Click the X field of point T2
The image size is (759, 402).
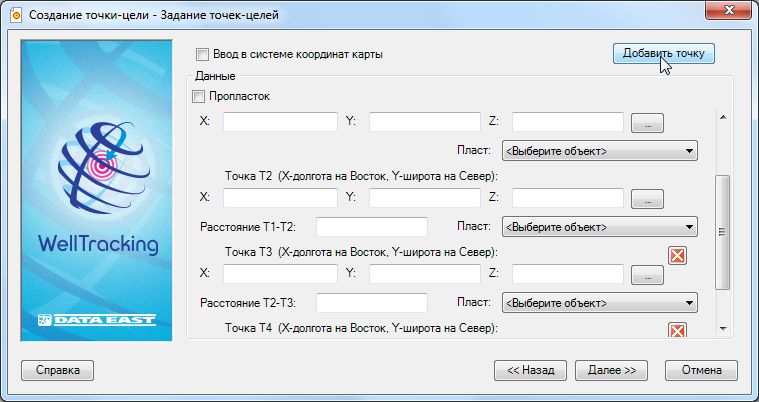(280, 198)
